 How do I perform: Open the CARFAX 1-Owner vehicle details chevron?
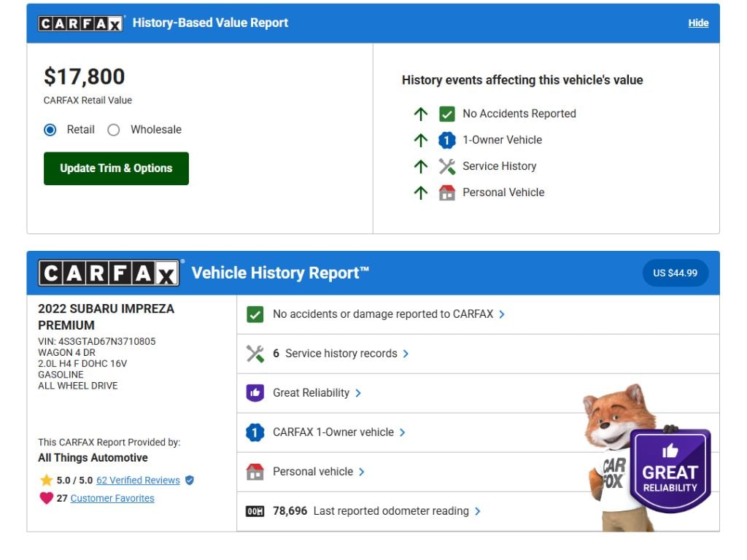point(403,432)
